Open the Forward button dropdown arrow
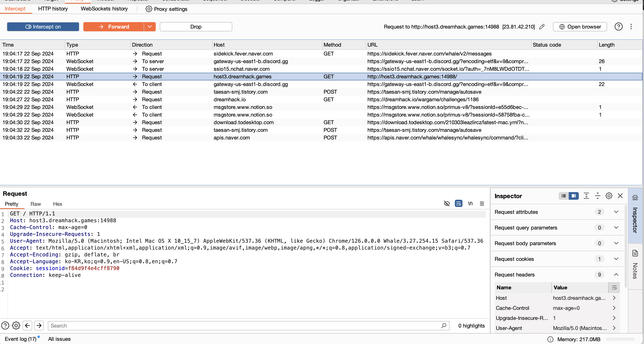This screenshot has width=644, height=344. [150, 27]
